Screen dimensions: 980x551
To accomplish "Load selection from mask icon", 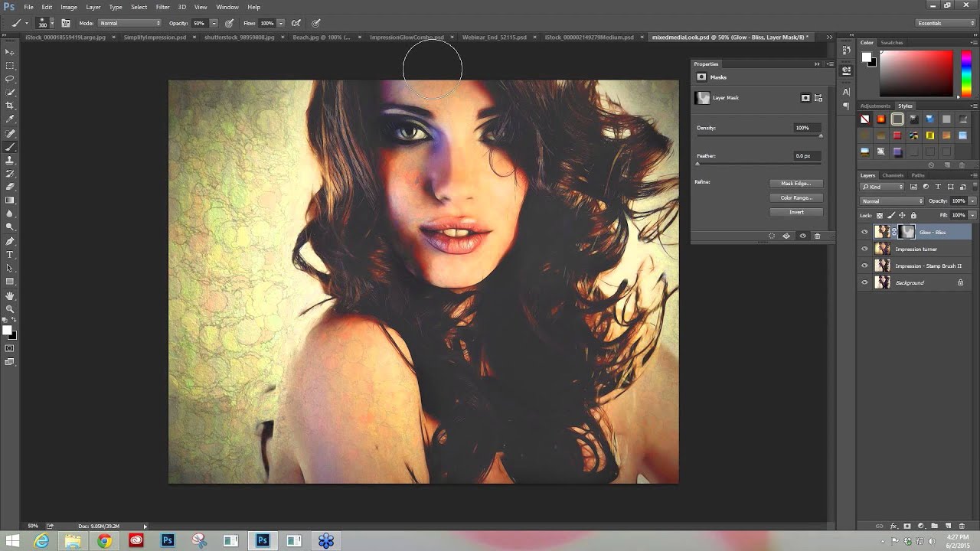I will click(771, 236).
